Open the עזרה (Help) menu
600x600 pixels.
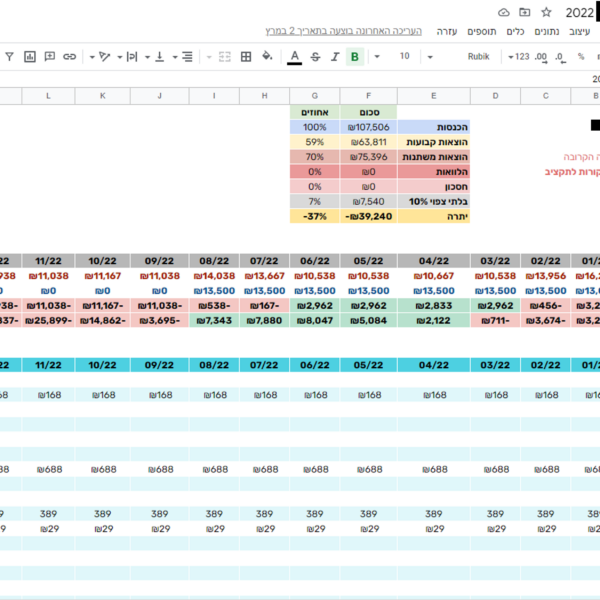(x=447, y=31)
